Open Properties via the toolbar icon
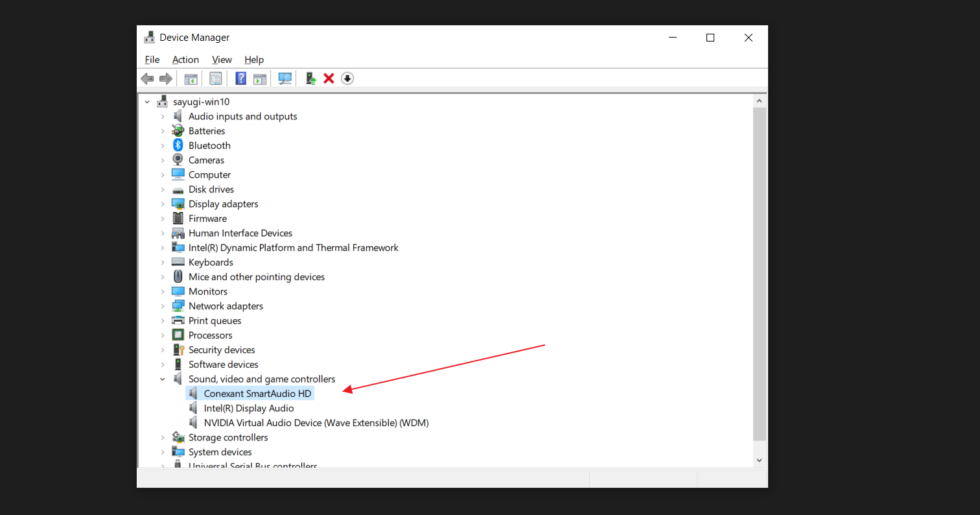This screenshot has width=980, height=515. pyautogui.click(x=216, y=78)
